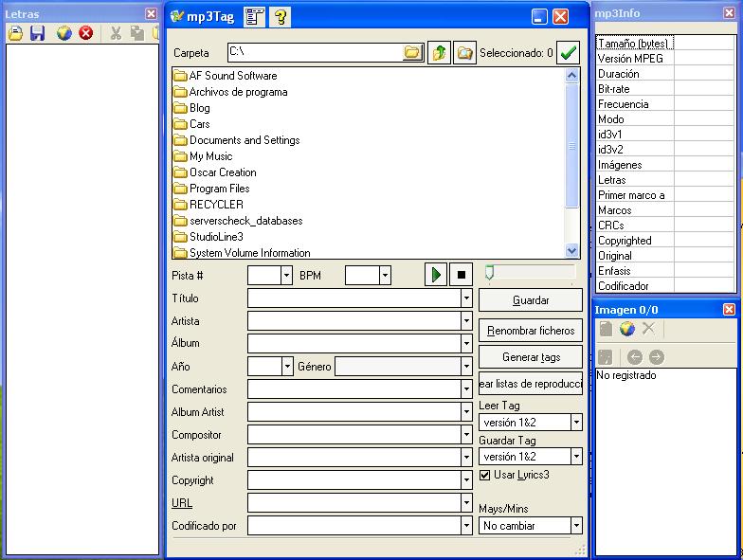Select the Program Files folder

point(211,189)
